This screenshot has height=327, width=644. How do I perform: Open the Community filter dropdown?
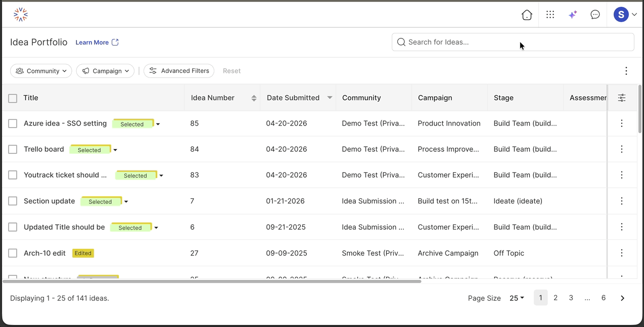pyautogui.click(x=41, y=71)
